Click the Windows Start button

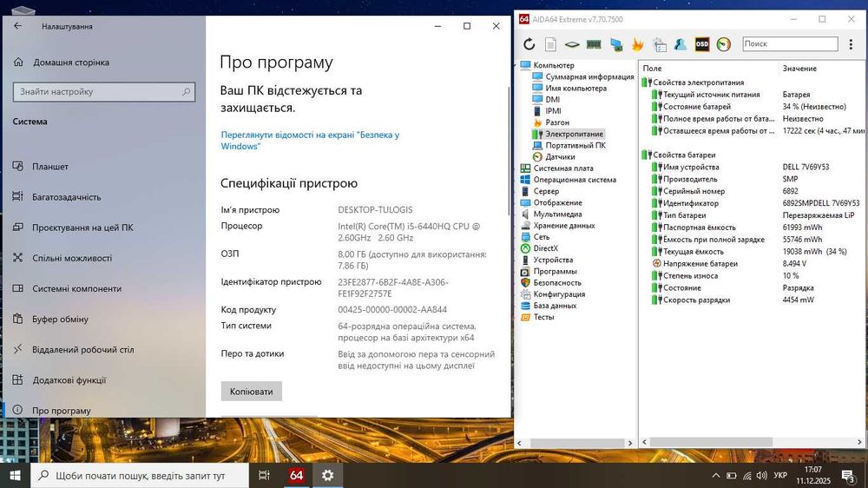point(15,475)
